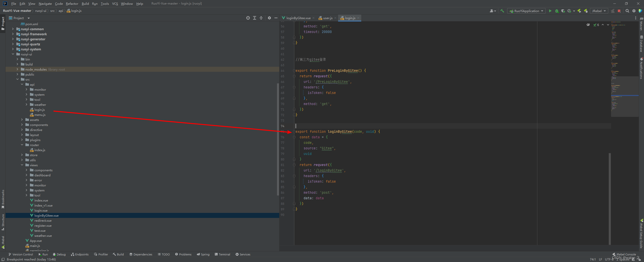The image size is (644, 262).
Task: Open Project panel options gear
Action: point(269,18)
